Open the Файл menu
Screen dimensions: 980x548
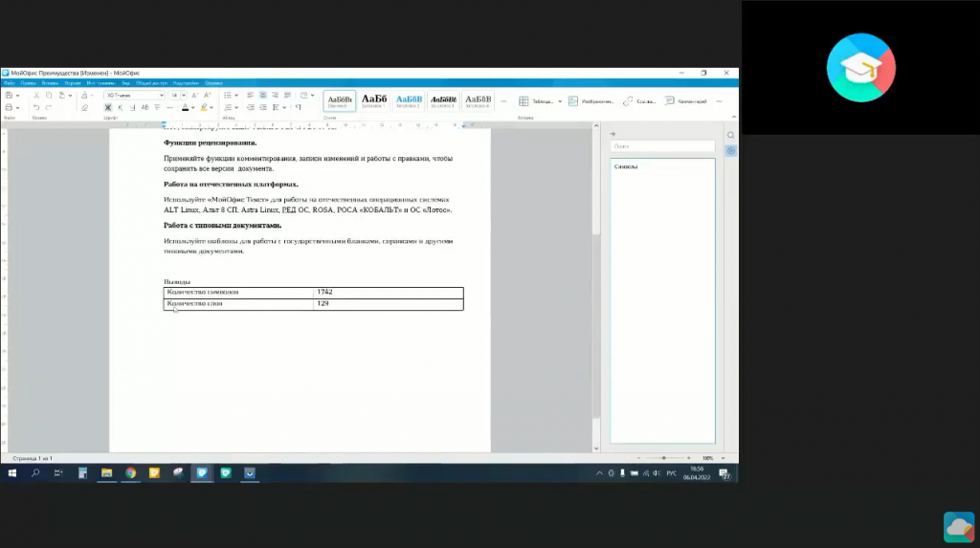coord(10,83)
